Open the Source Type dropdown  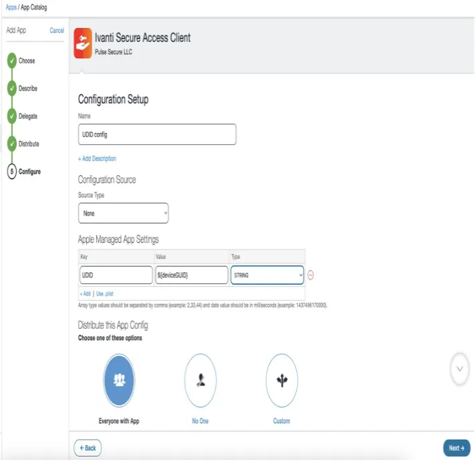123,213
